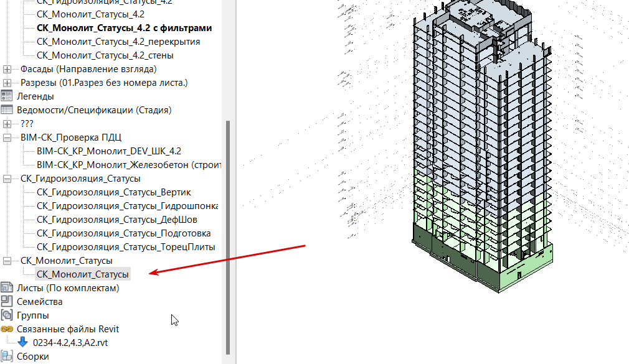Expand the Фасады (Направление взгляда) node
Viewport: 629px width, 364px height.
coord(7,69)
